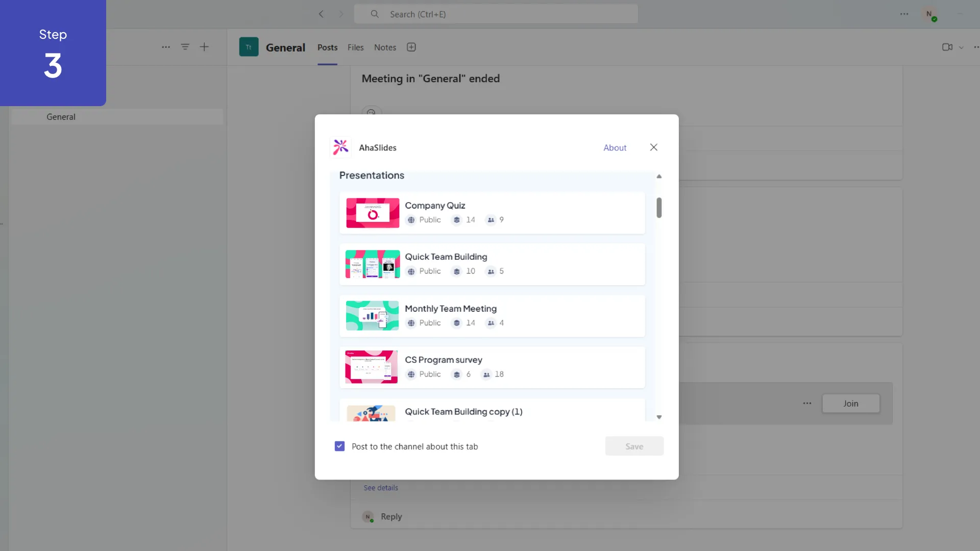Image resolution: width=980 pixels, height=551 pixels.
Task: Open the three-dots menu next to Join
Action: coord(807,403)
